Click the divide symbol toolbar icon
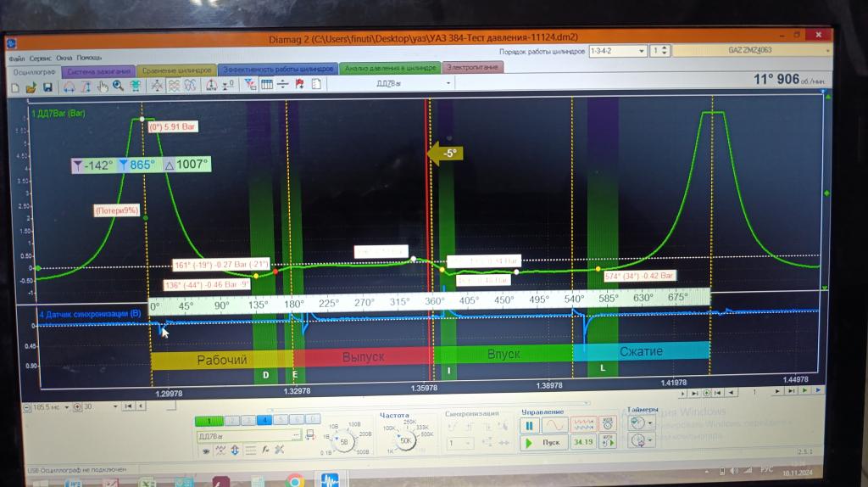 283,84
